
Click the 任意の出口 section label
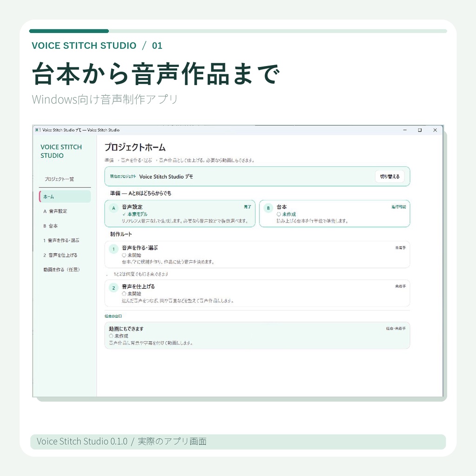(113, 316)
